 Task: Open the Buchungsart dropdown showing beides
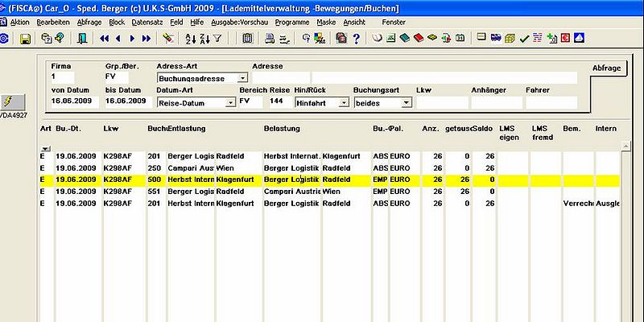(x=407, y=103)
